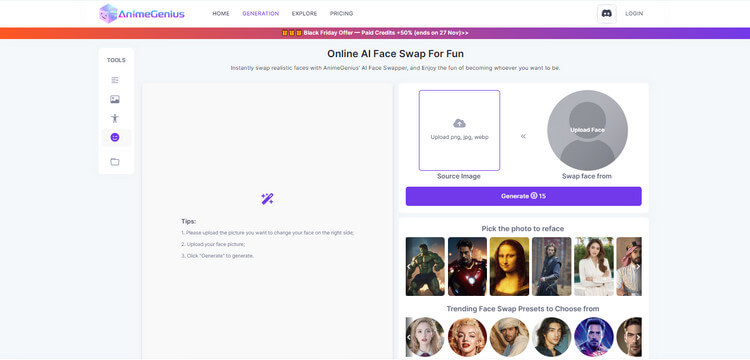
Task: Click the 'Tips:' label
Action: click(188, 221)
